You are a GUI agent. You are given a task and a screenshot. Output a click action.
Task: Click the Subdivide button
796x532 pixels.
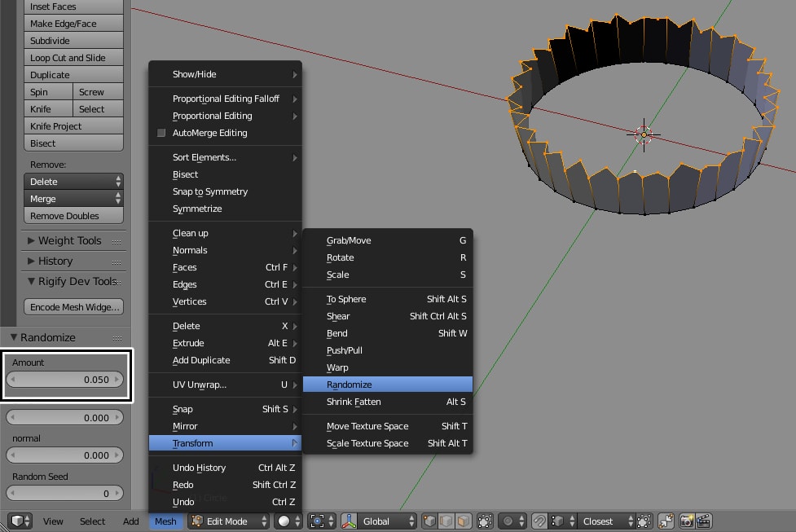coord(73,41)
